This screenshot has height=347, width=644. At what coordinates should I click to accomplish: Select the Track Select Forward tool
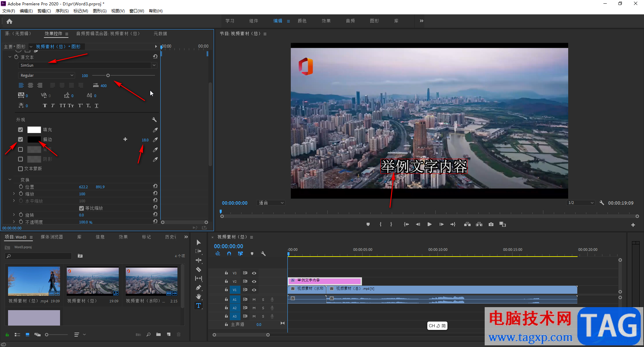tap(199, 251)
